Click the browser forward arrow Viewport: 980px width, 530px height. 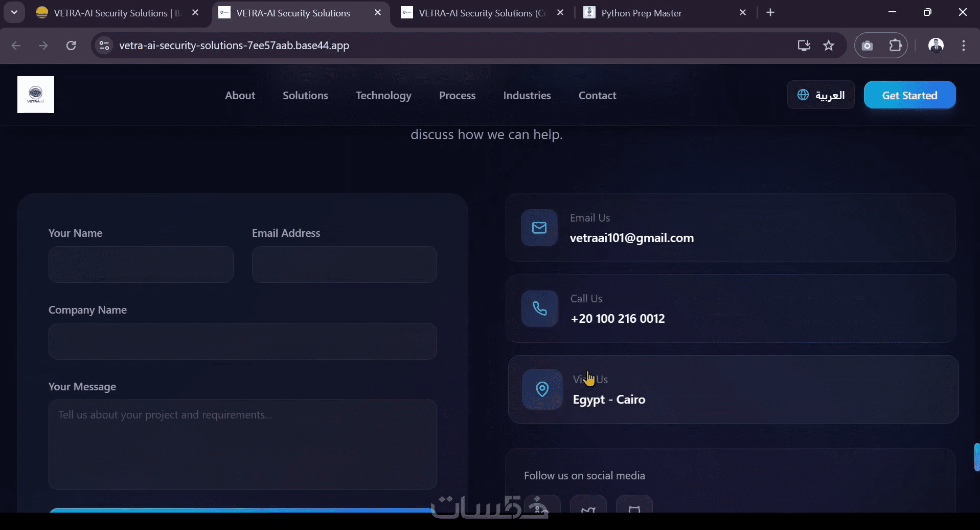point(43,46)
